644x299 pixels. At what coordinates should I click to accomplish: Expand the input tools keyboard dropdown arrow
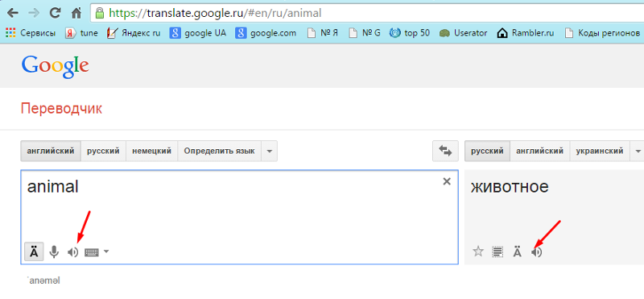[106, 251]
